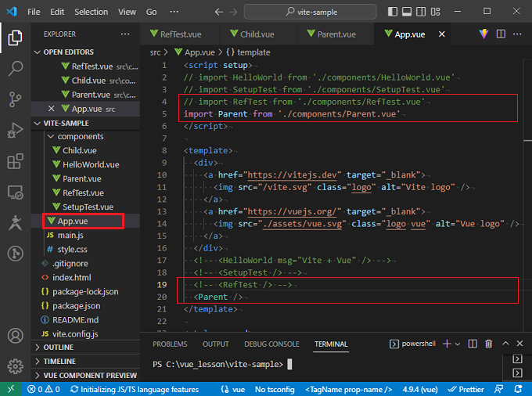Image resolution: width=532 pixels, height=396 pixels.
Task: Switch to RefTest.vue editor tab
Action: (x=180, y=34)
